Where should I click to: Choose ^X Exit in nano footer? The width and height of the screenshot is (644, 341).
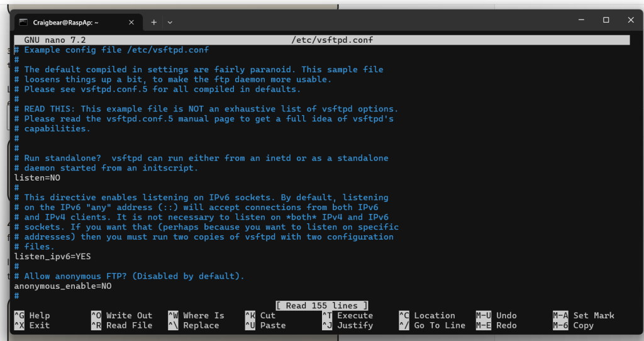coord(32,325)
